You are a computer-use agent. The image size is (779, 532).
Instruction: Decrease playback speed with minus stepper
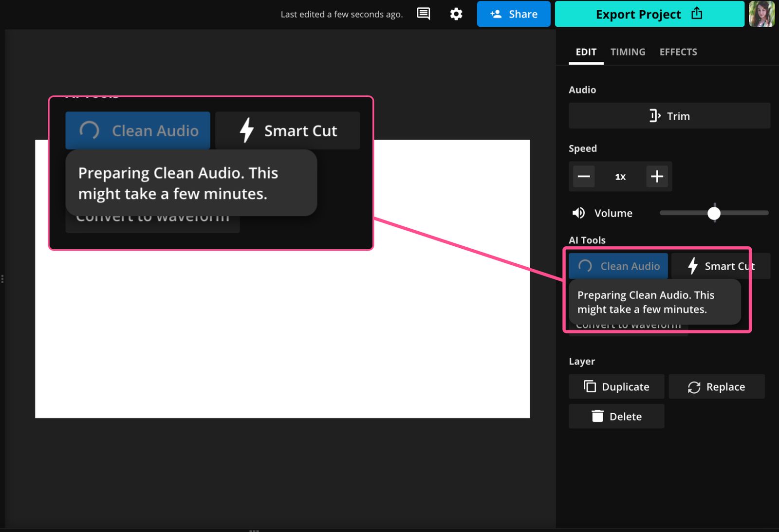tap(583, 176)
